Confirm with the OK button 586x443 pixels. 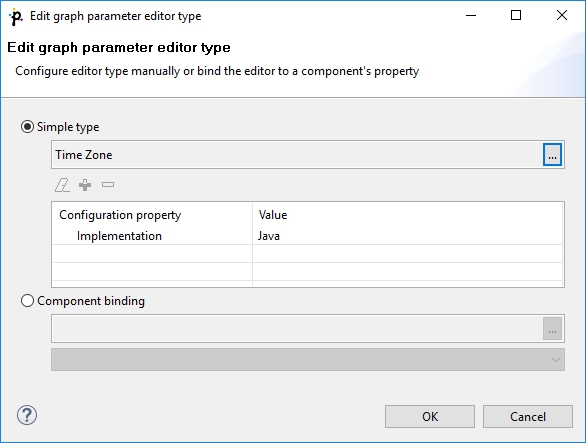[x=430, y=416]
